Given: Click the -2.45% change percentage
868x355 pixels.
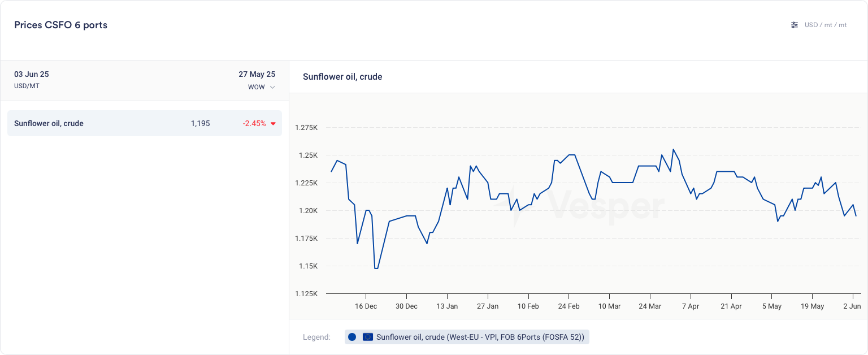Looking at the screenshot, I should pyautogui.click(x=254, y=123).
